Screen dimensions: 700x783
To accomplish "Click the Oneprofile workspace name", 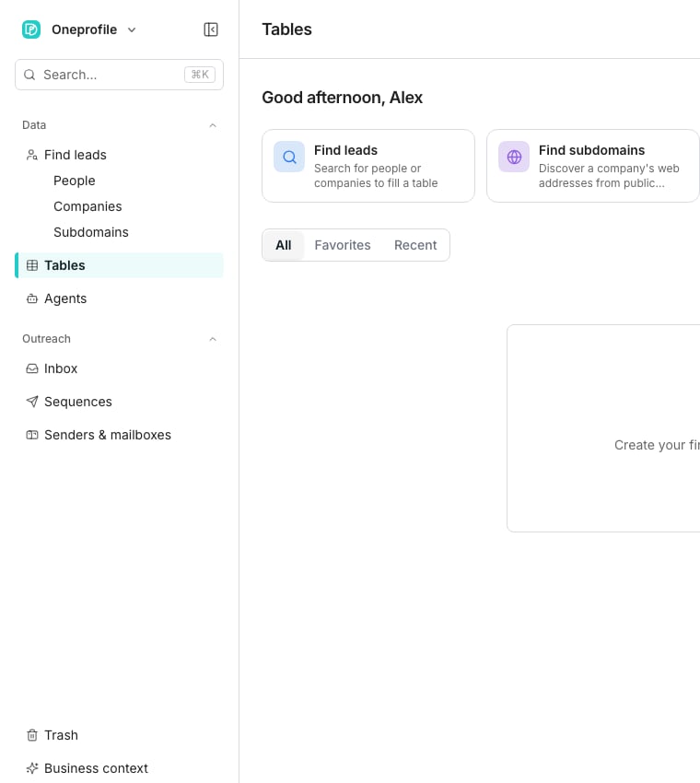I will (x=85, y=29).
